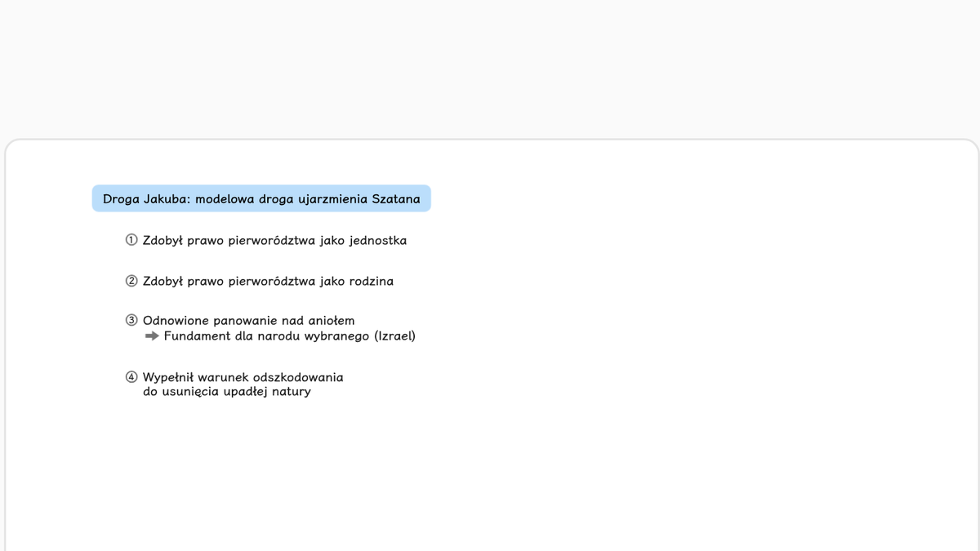
Task: Select the circled number three marker
Action: (131, 321)
